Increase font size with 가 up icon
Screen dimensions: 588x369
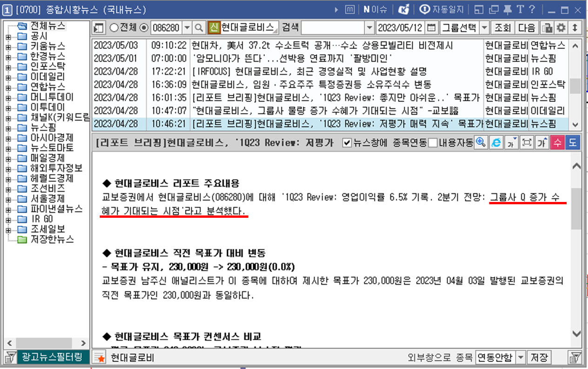point(541,143)
